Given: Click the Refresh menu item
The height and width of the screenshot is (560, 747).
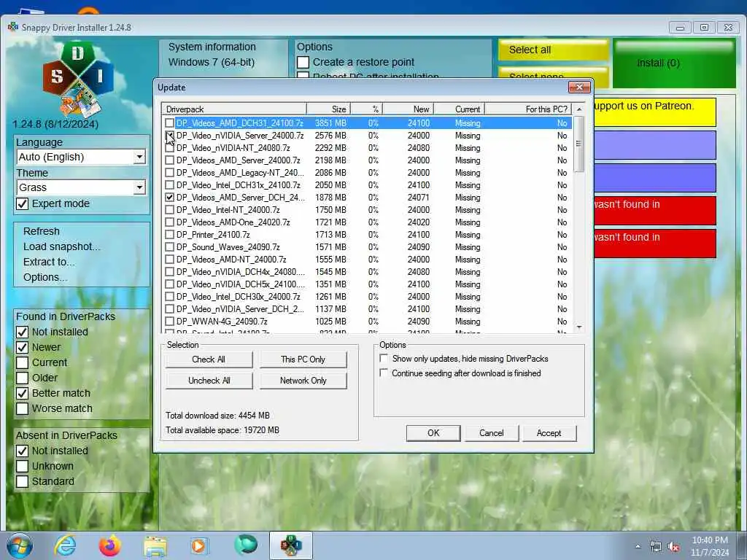Looking at the screenshot, I should tap(42, 231).
